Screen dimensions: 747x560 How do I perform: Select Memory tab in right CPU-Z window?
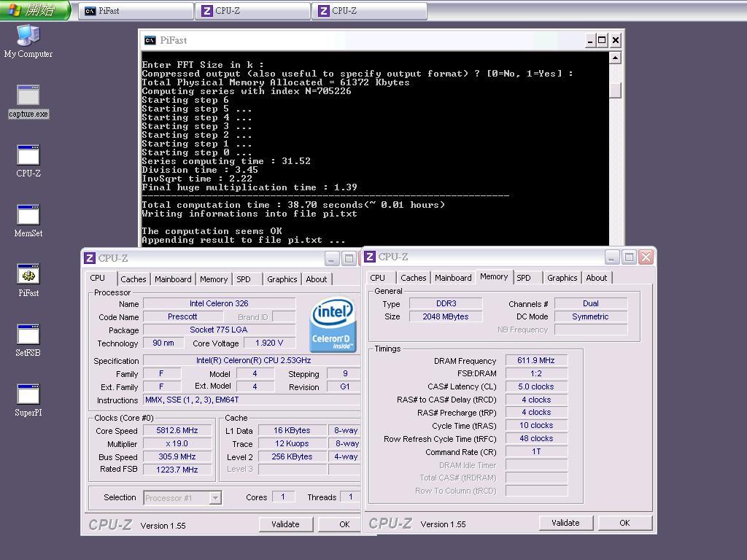[494, 276]
